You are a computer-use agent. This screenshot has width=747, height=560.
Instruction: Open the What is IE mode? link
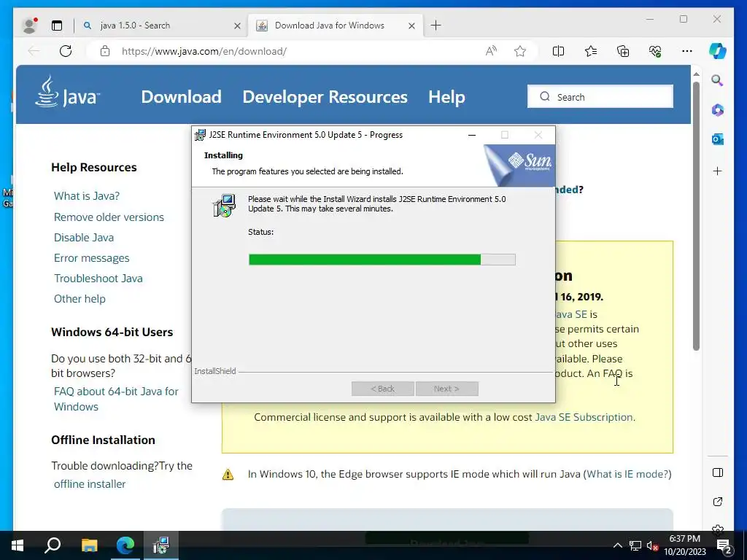(x=627, y=474)
